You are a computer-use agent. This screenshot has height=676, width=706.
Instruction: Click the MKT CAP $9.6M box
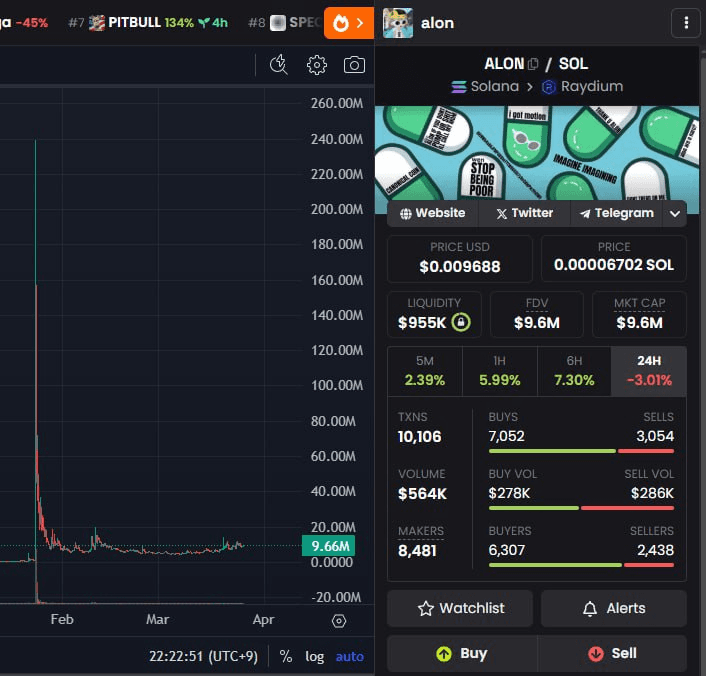[639, 314]
